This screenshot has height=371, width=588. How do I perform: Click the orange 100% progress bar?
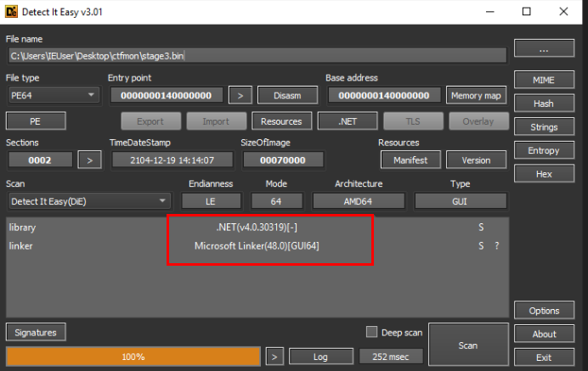(133, 357)
